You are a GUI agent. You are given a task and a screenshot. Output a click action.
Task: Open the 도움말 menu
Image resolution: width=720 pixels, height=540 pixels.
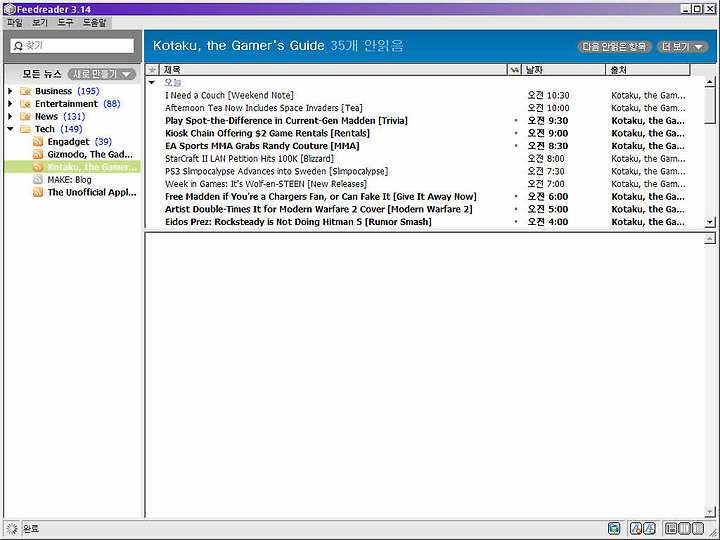click(x=95, y=22)
